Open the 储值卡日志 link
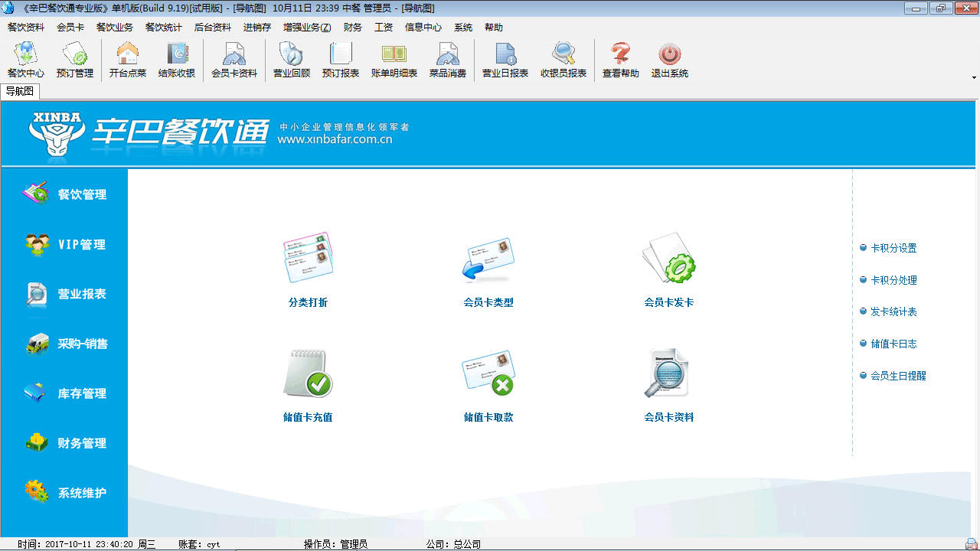The image size is (980, 551). tap(893, 344)
